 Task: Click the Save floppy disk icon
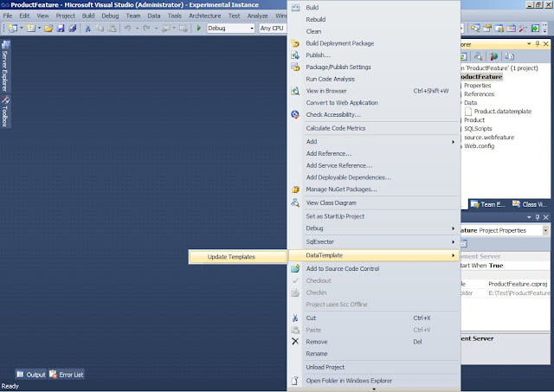(x=61, y=29)
